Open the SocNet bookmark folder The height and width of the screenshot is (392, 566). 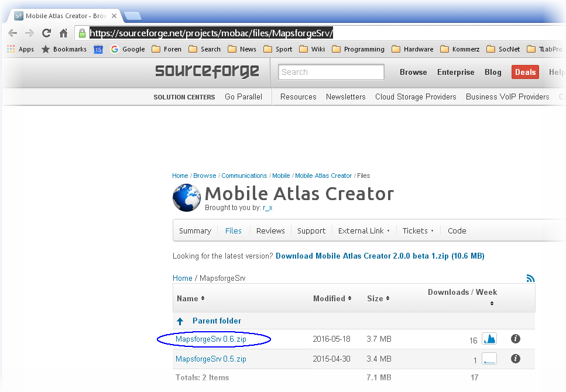[x=503, y=49]
